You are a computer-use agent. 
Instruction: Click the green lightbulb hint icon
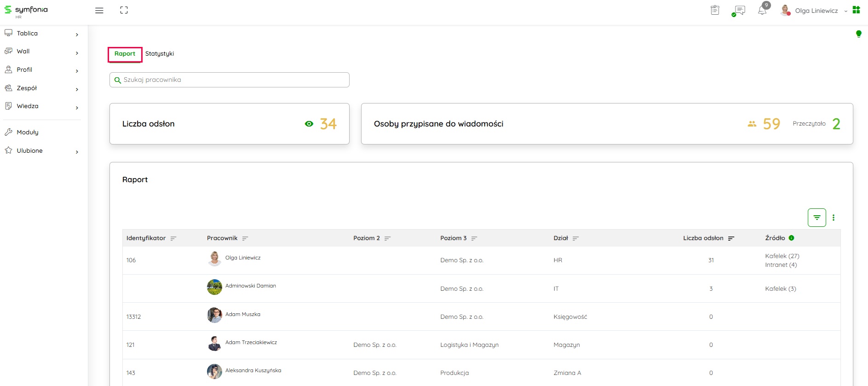point(858,34)
